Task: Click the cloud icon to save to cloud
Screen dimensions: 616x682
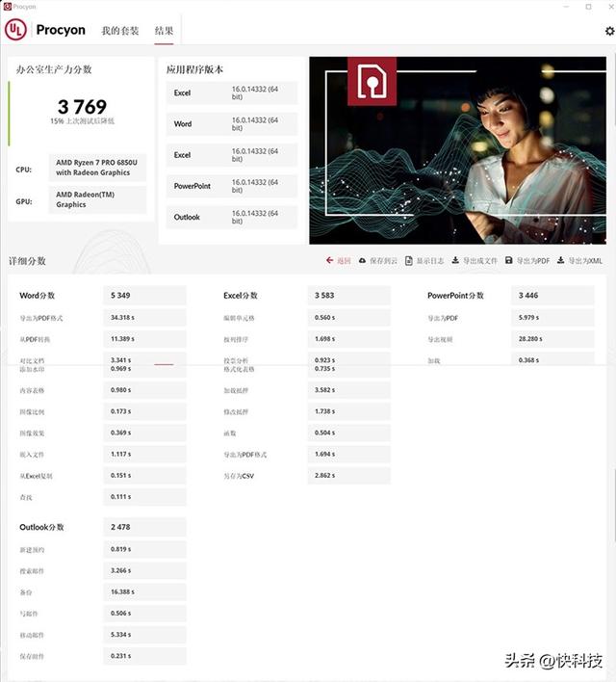Action: click(x=362, y=260)
